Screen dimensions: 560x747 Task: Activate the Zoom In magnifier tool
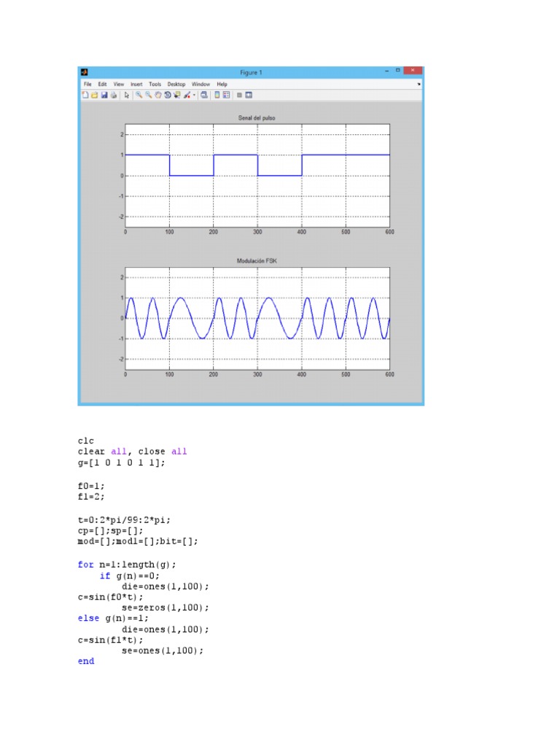pyautogui.click(x=139, y=95)
